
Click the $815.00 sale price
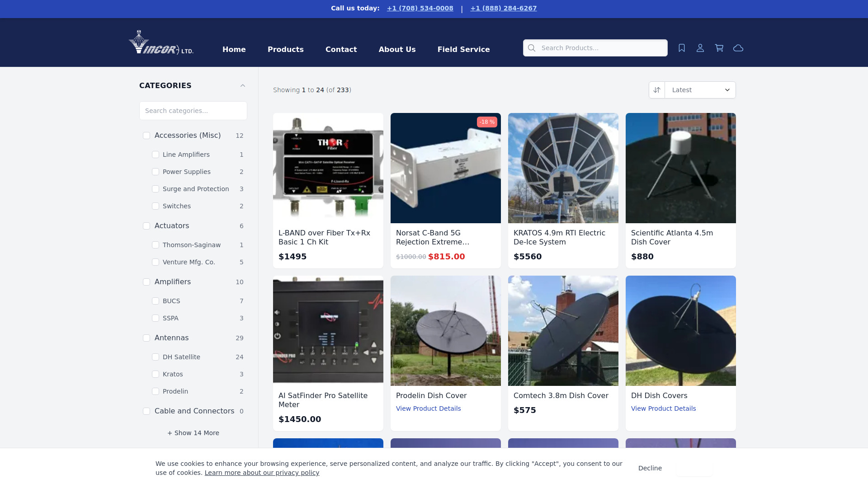(x=447, y=257)
